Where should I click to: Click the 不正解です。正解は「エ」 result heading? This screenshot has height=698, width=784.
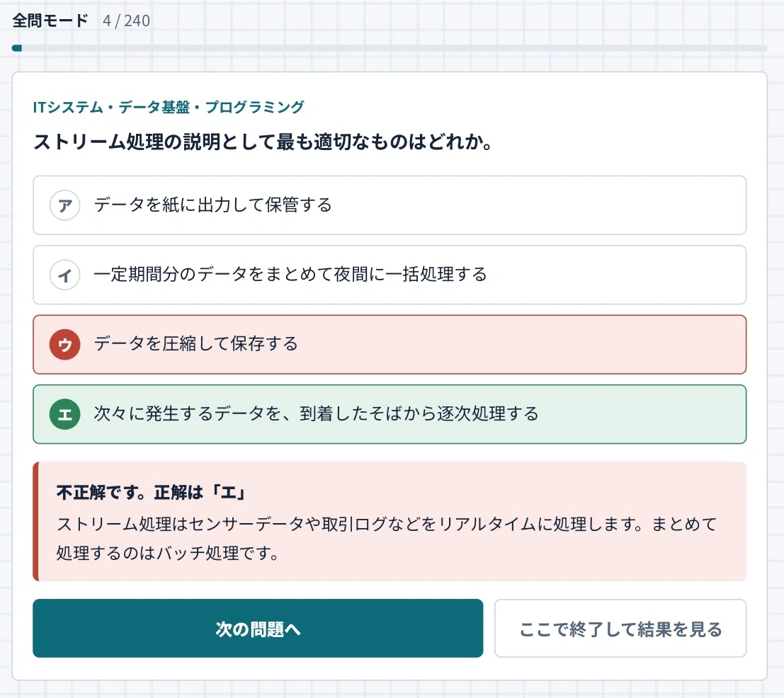(151, 492)
